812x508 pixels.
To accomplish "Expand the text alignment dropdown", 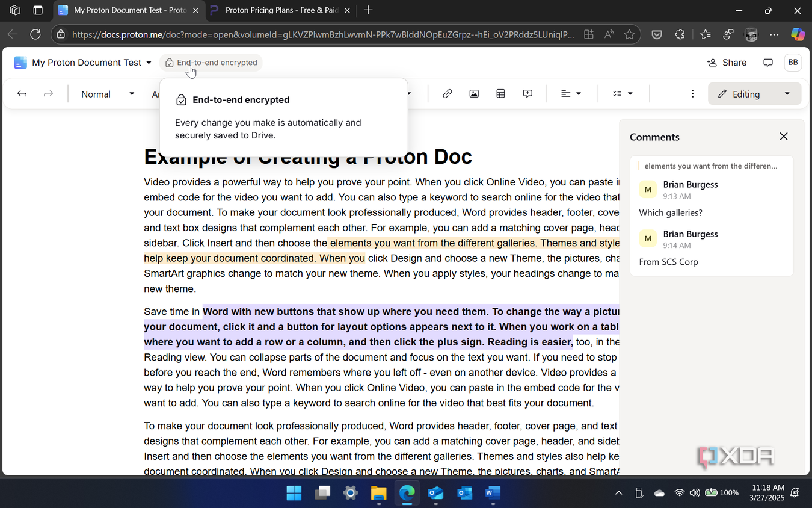I will click(571, 94).
